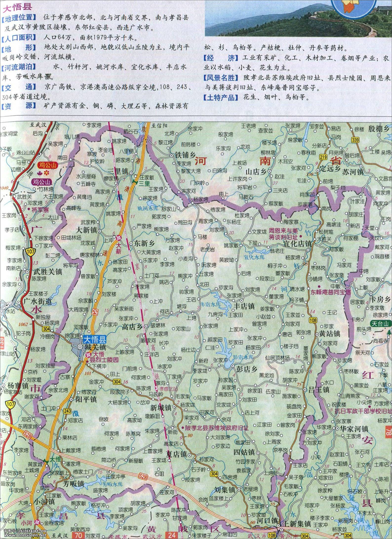Click the 【风景名胜】 section heading

[221, 78]
